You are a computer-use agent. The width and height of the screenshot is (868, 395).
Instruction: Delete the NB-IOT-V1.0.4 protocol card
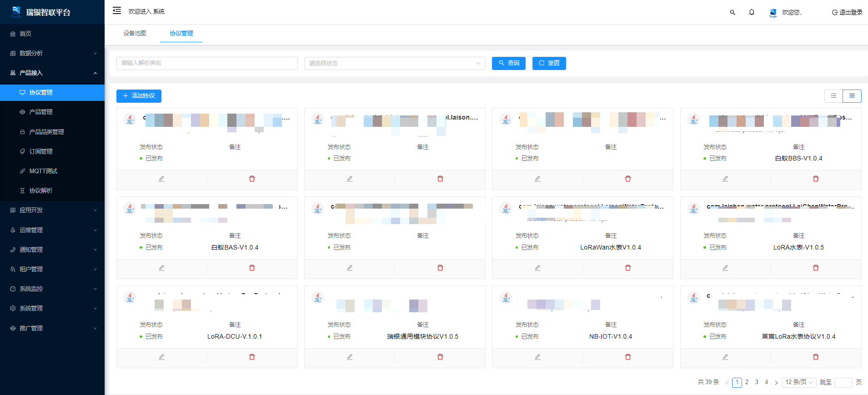[x=628, y=357]
